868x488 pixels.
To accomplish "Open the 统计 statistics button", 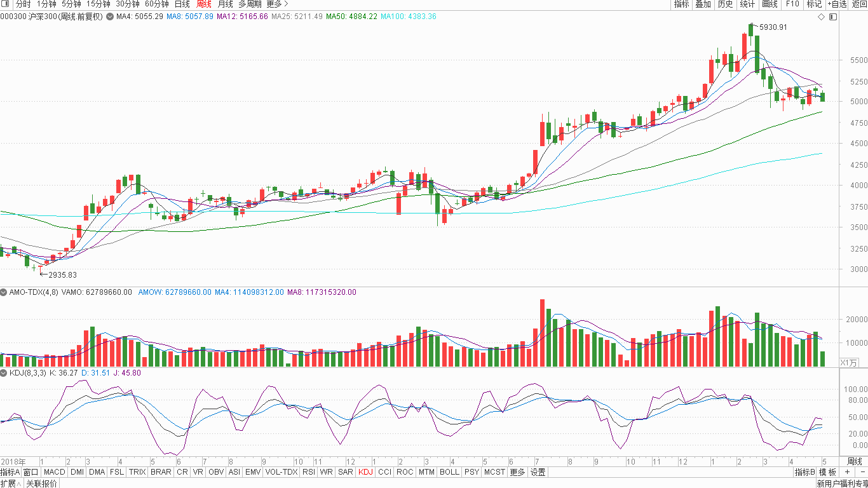I will [747, 4].
